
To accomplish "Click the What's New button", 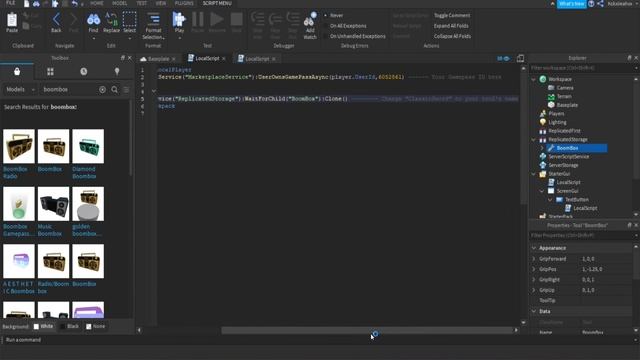I will coord(571,4).
